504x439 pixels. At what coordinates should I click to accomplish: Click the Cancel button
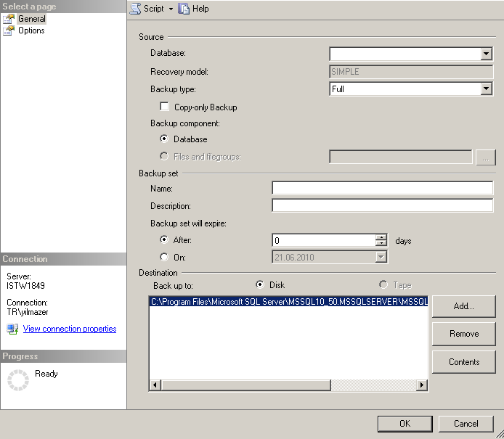pyautogui.click(x=466, y=424)
